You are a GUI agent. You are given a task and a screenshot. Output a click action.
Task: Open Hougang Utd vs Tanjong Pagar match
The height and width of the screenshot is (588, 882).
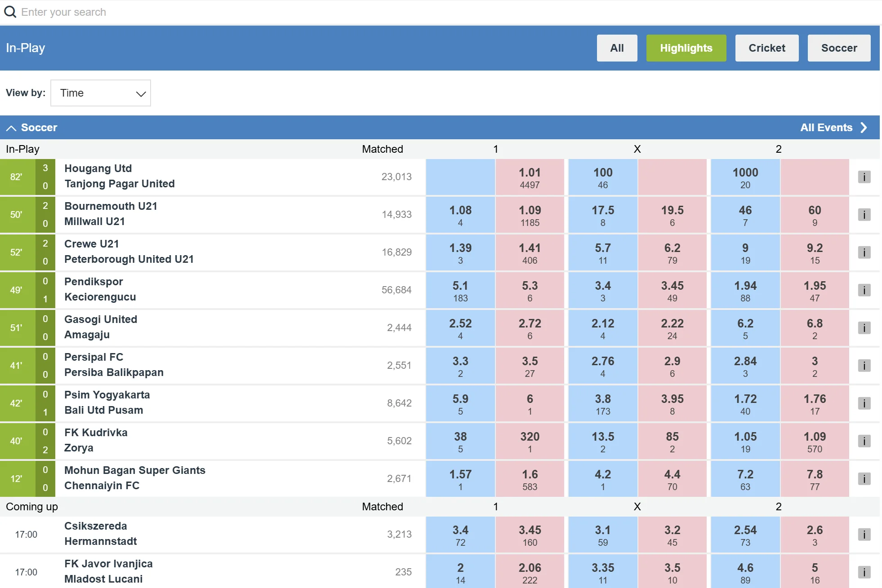pos(119,176)
